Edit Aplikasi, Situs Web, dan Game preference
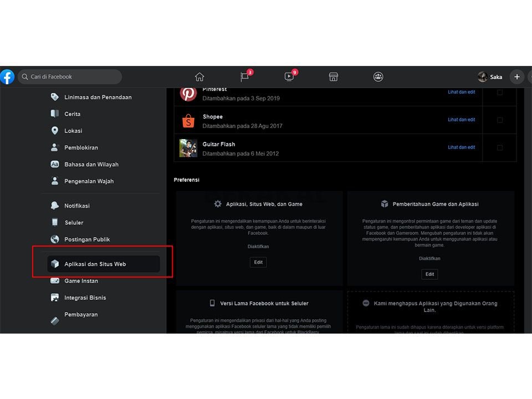This screenshot has width=532, height=399. point(258,262)
